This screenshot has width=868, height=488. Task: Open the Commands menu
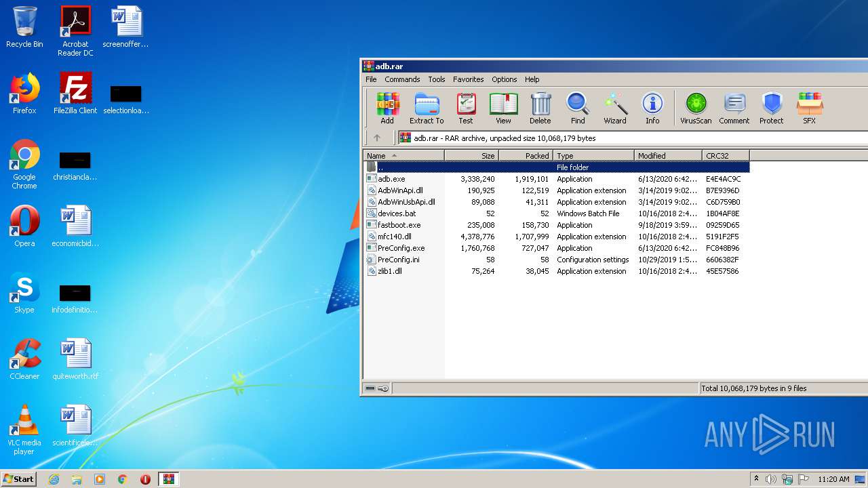pos(402,79)
